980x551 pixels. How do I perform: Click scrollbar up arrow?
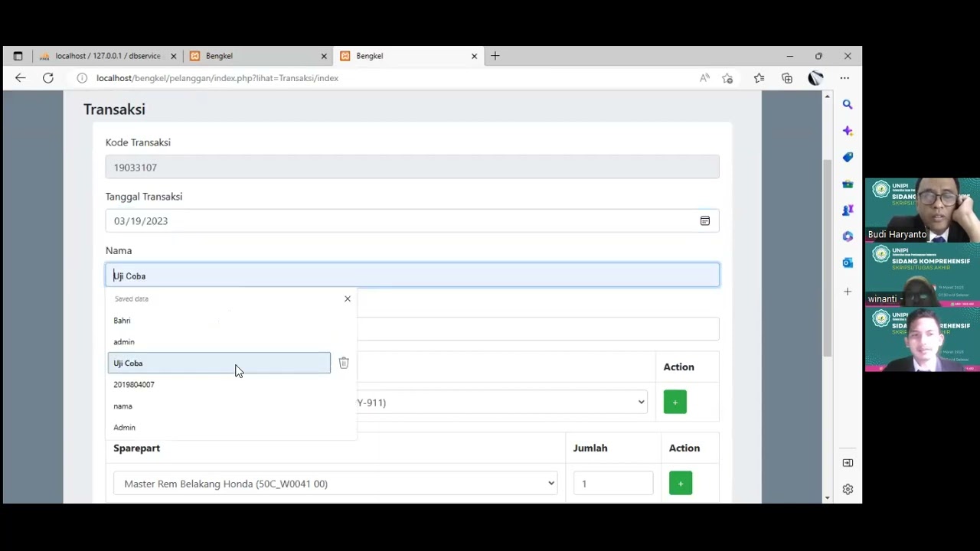coord(827,96)
